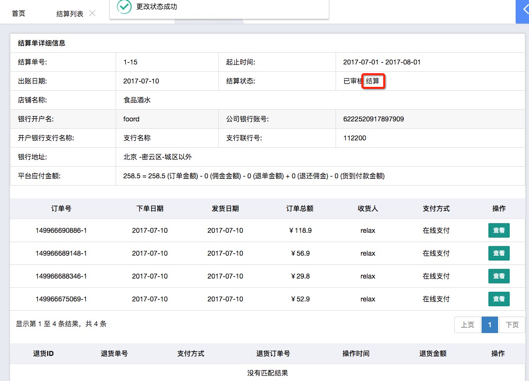Click the billing date 2017-07-10 value
This screenshot has width=529, height=381.
tap(141, 81)
